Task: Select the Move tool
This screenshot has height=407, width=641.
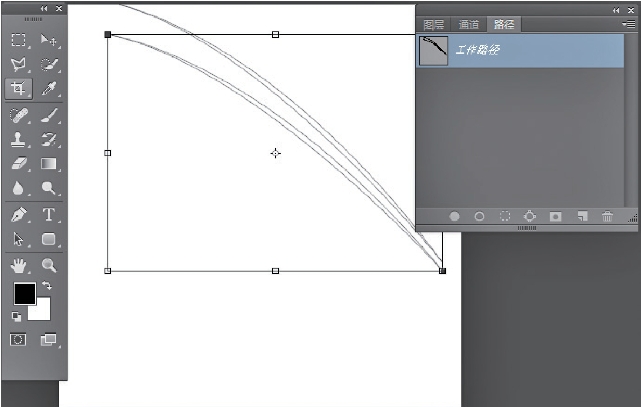Action: click(x=48, y=40)
